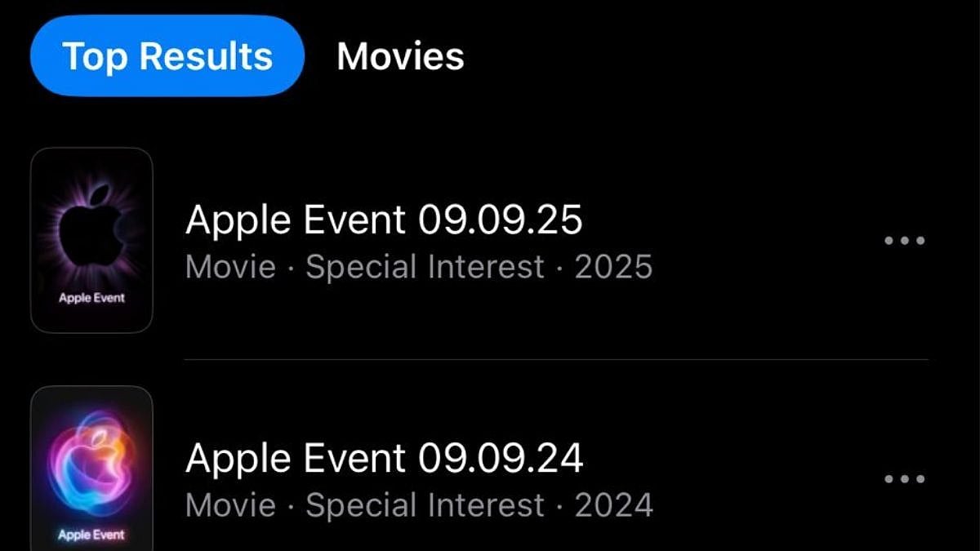The height and width of the screenshot is (551, 980).
Task: Click "Special Interest" under Apple Event 09.09.24
Action: (425, 506)
